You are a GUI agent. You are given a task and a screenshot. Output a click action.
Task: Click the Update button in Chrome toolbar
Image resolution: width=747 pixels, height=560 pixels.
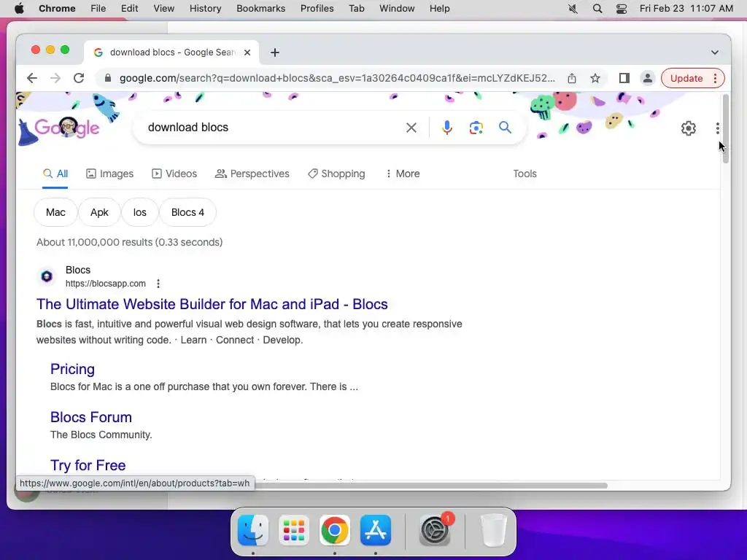(x=686, y=78)
